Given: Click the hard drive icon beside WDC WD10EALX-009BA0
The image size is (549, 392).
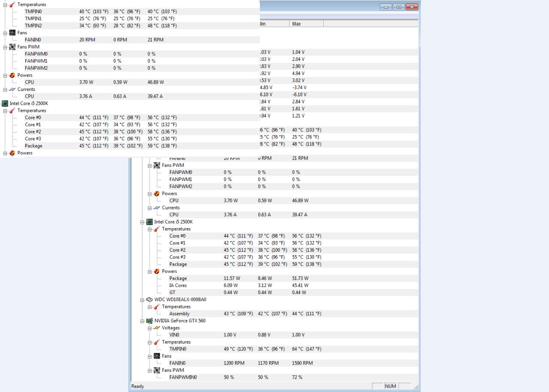Looking at the screenshot, I should (x=149, y=299).
